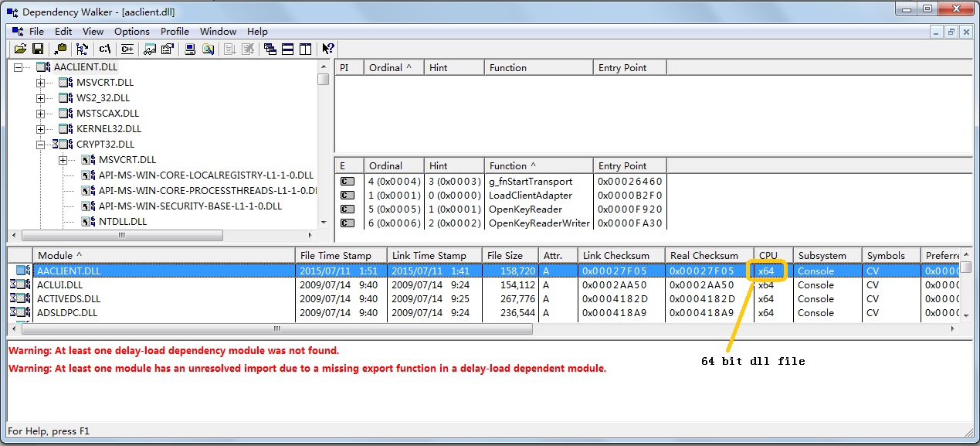Viewport: 980px width, 446px height.
Task: Click checksum 0x000418A9 in Real Checksum column
Action: 703,313
